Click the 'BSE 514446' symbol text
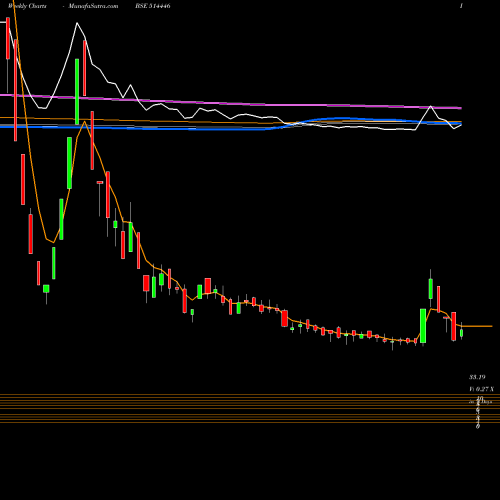The height and width of the screenshot is (500, 500). tap(153, 6)
